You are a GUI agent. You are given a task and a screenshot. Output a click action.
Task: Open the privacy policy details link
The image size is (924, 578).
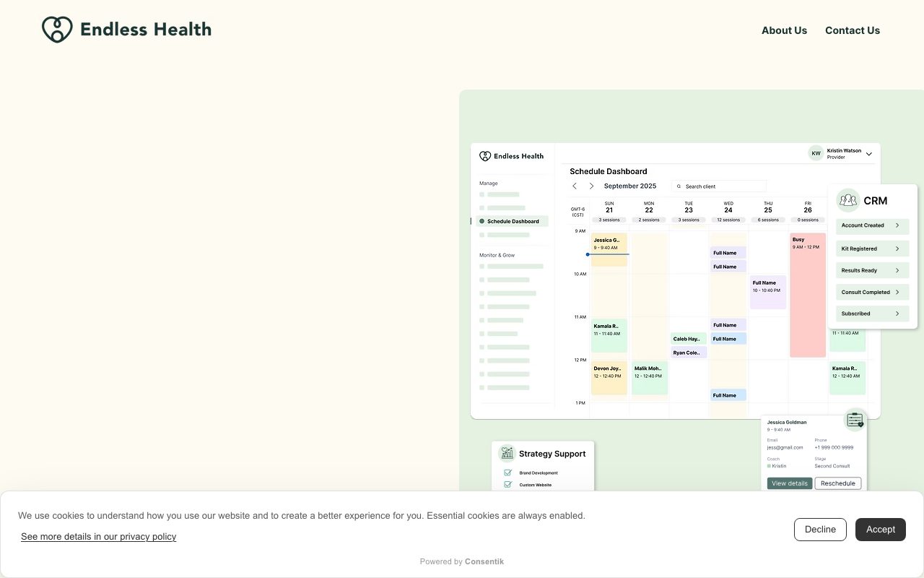[x=99, y=537]
